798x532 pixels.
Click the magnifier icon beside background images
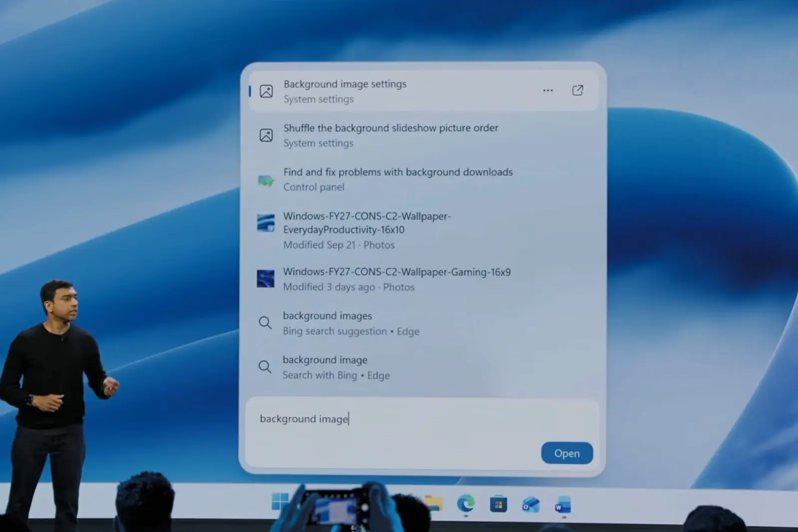265,323
